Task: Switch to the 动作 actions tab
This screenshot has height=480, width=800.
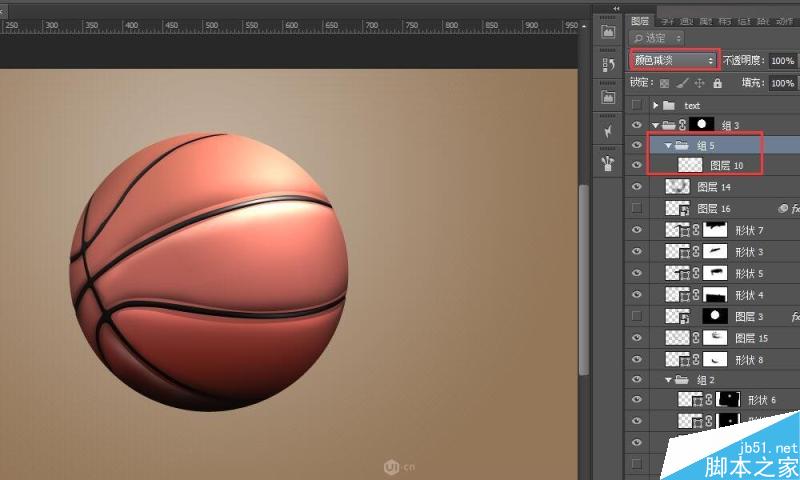Action: (x=785, y=21)
